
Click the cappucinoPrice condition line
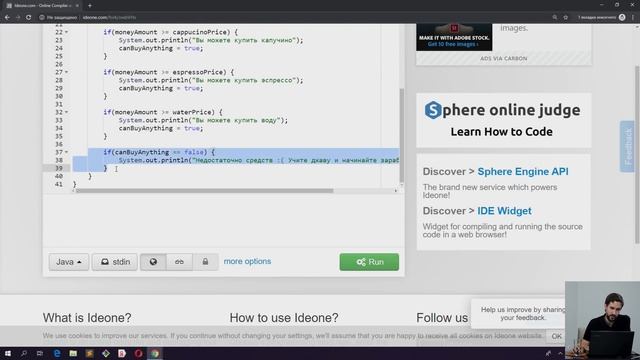tap(171, 32)
